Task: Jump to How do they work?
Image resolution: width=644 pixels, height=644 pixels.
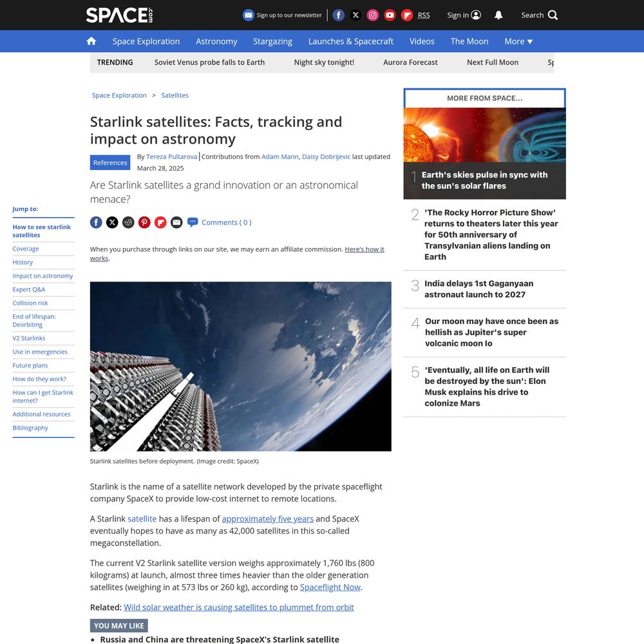Action: pos(39,379)
